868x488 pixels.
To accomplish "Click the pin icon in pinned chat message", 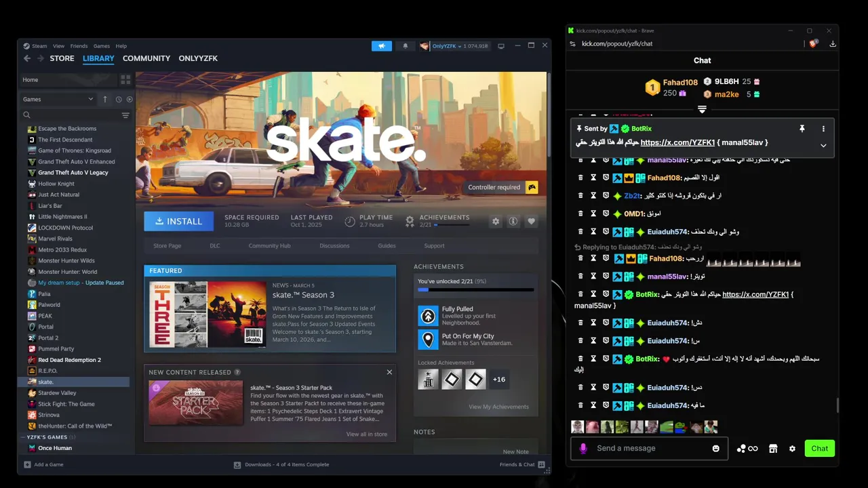I will click(802, 129).
